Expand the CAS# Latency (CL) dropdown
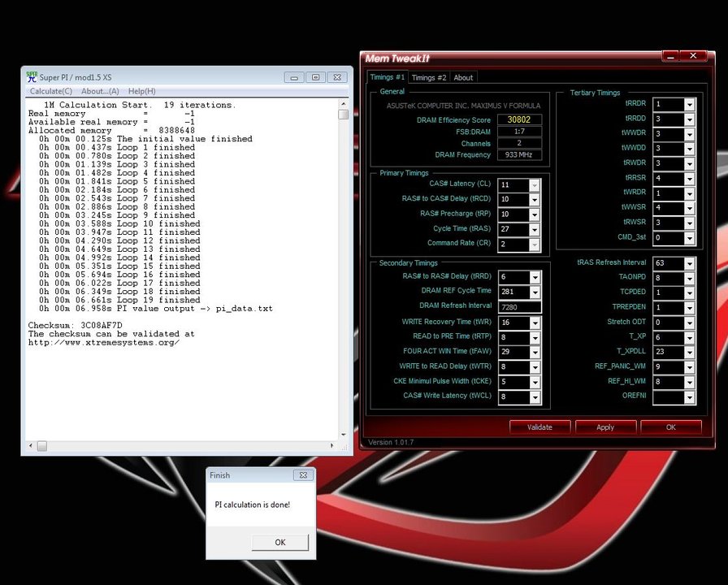The height and width of the screenshot is (585, 728). point(535,184)
